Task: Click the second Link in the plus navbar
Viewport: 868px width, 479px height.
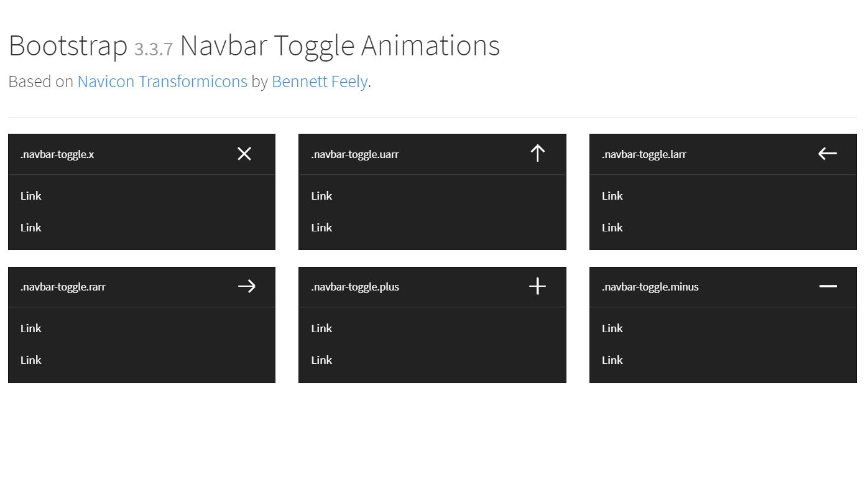Action: coord(321,360)
